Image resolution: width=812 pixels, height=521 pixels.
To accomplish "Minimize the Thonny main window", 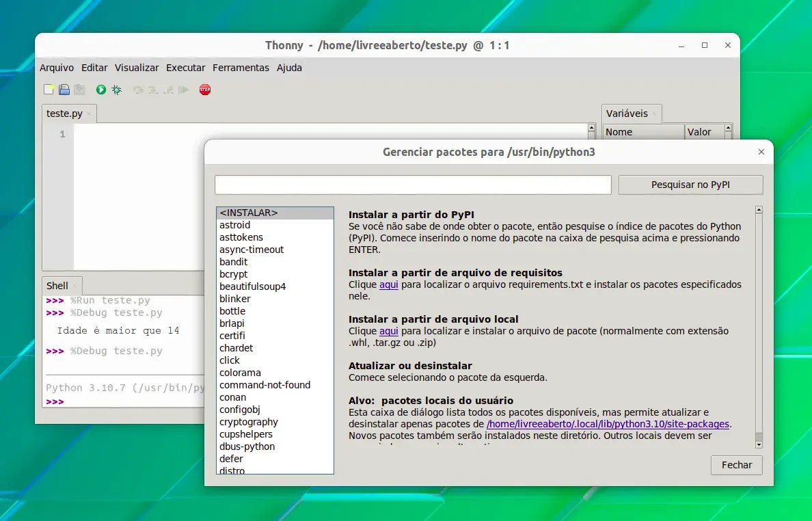I will [x=681, y=46].
